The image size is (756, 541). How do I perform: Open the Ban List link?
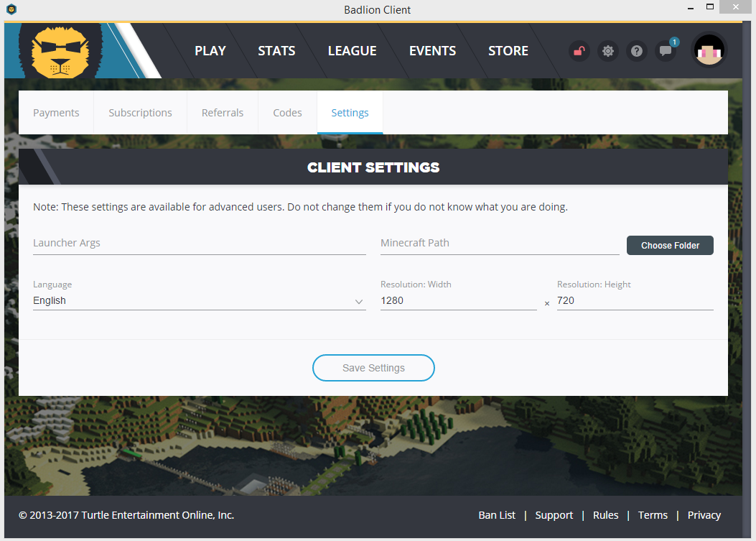click(497, 515)
